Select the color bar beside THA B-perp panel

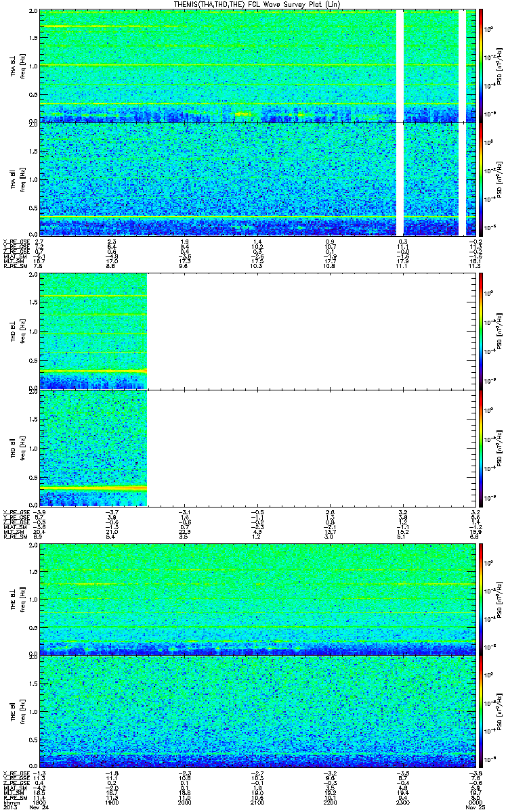(481, 66)
